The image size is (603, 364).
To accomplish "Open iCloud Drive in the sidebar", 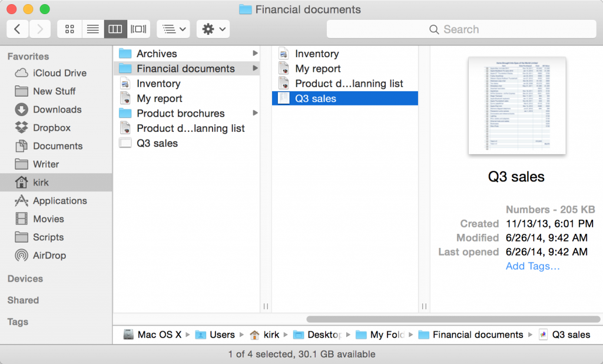I will [56, 73].
